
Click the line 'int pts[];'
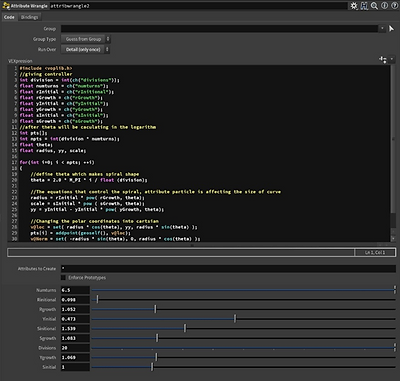33,133
